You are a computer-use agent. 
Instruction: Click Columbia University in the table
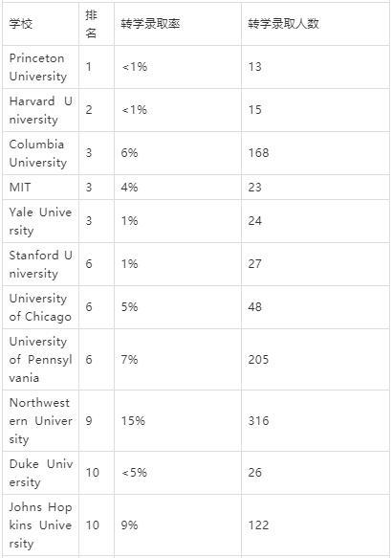[38, 153]
